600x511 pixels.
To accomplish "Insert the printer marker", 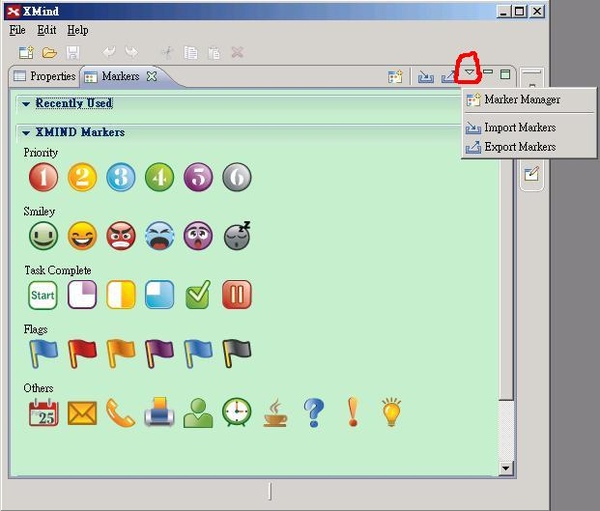I will tap(160, 412).
